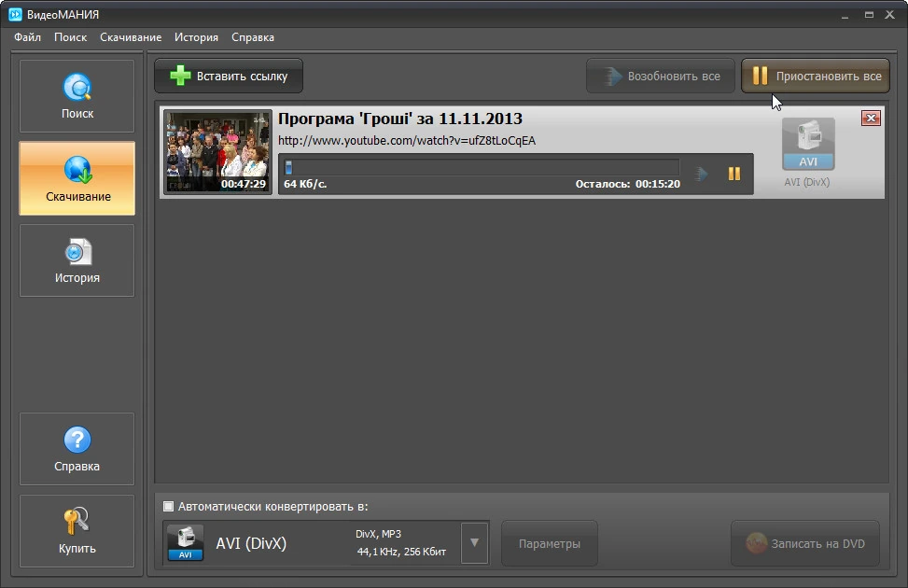The image size is (908, 588).
Task: Open the Файл menu
Action: [x=27, y=37]
